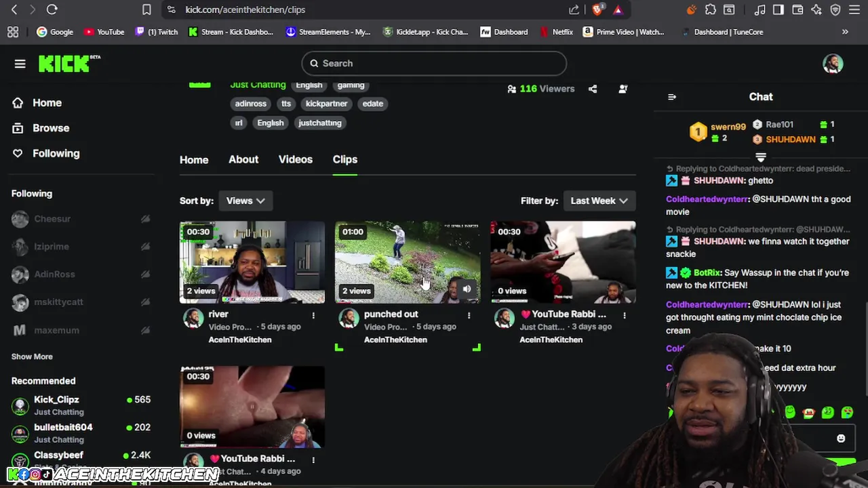
Task: Click the adinross tag
Action: click(251, 104)
